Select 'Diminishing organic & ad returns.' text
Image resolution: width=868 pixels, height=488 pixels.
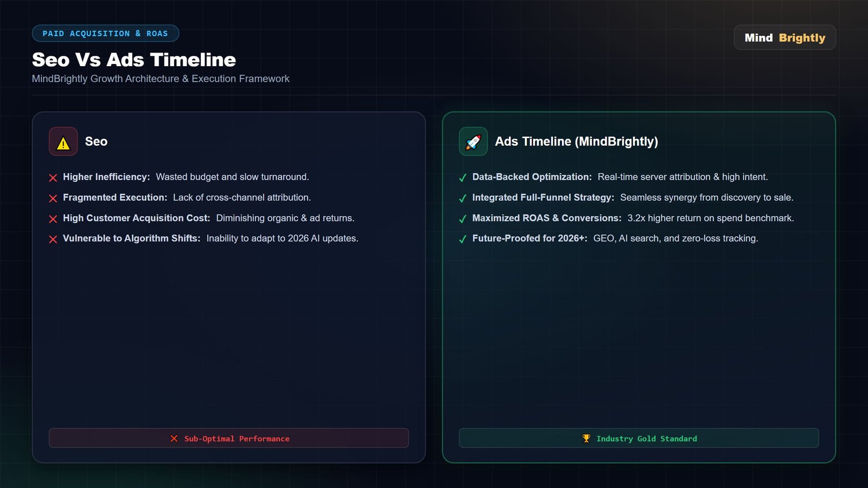point(285,218)
